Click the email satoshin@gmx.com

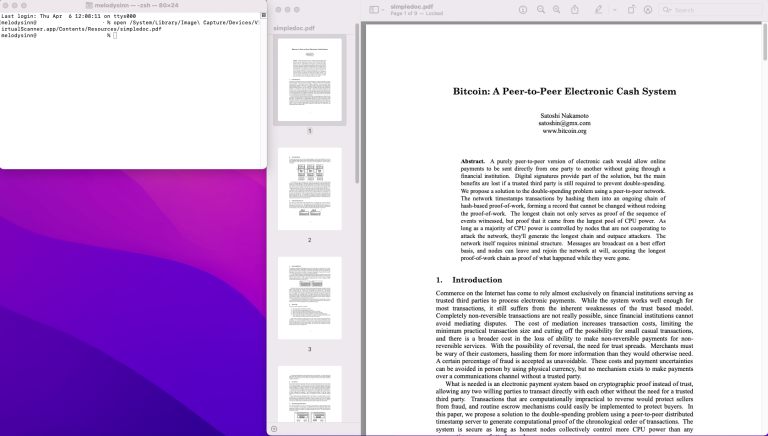point(564,123)
